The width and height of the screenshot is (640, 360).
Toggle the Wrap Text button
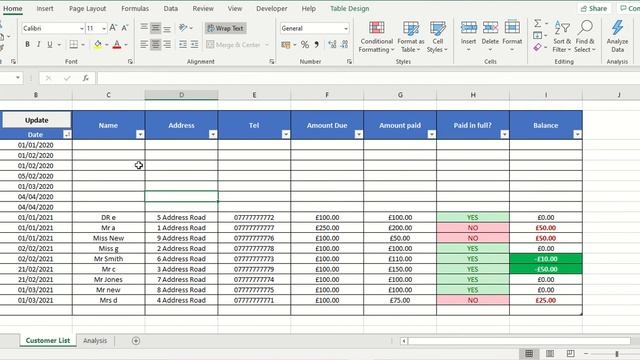tap(225, 28)
